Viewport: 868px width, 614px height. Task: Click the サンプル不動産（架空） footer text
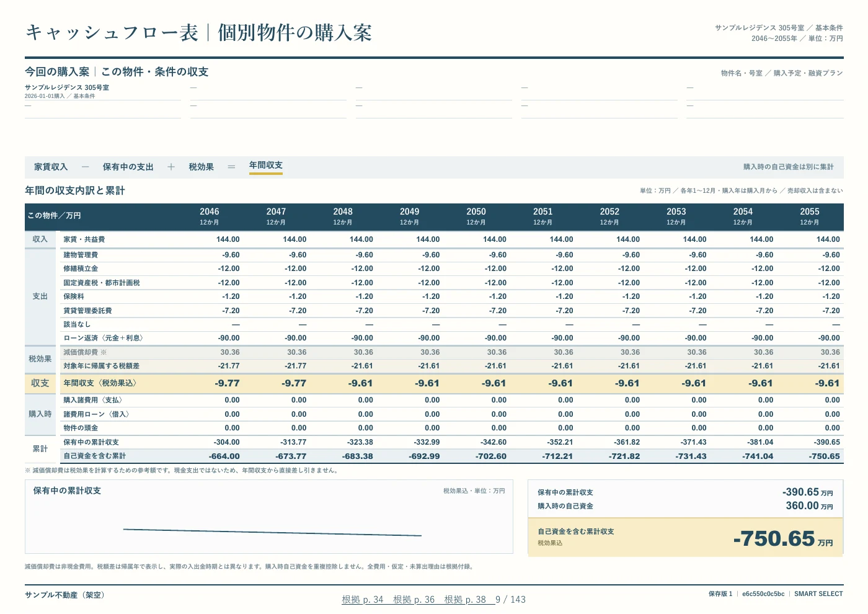(x=66, y=595)
